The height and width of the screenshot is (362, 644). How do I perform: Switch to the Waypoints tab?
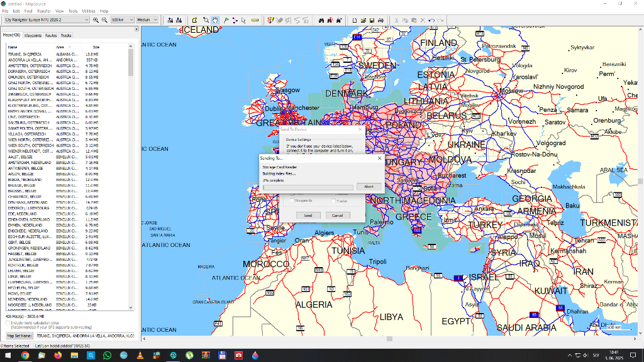[33, 36]
